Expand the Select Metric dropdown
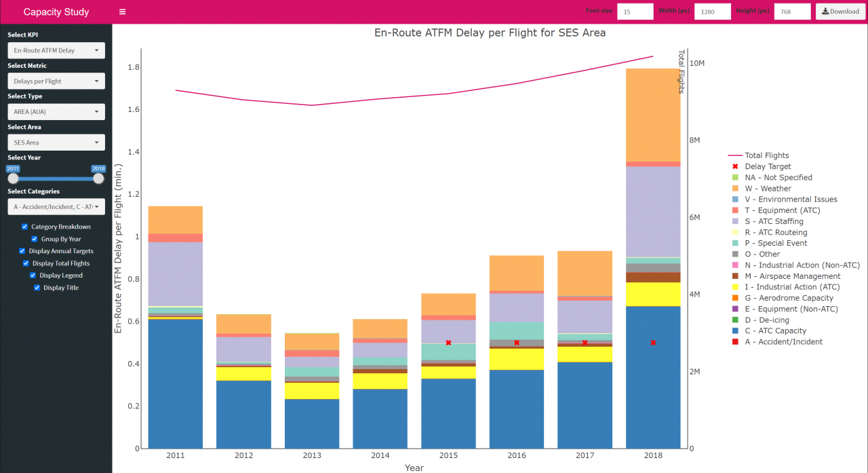The height and width of the screenshot is (473, 868). (x=56, y=81)
